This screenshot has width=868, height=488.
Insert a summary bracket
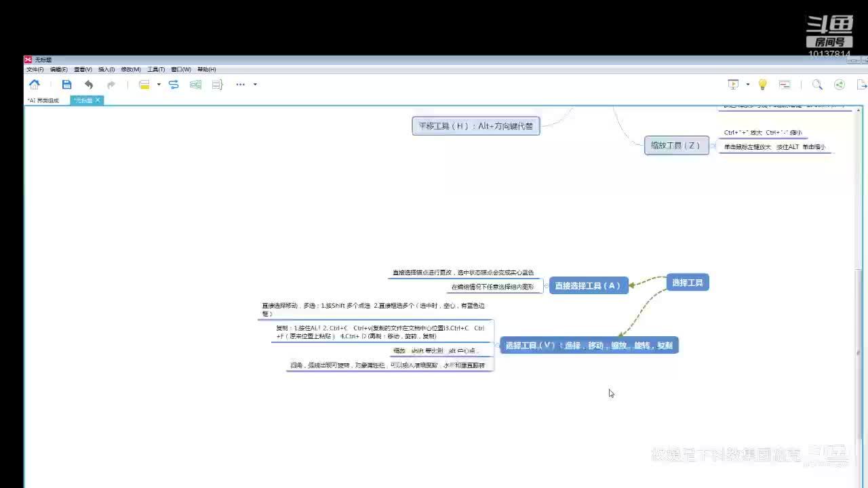217,85
